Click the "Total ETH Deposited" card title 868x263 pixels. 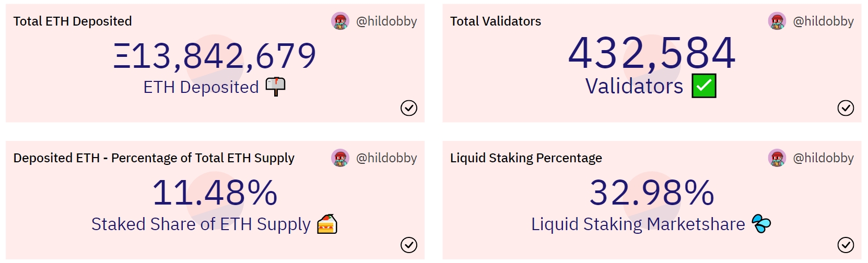(x=73, y=21)
